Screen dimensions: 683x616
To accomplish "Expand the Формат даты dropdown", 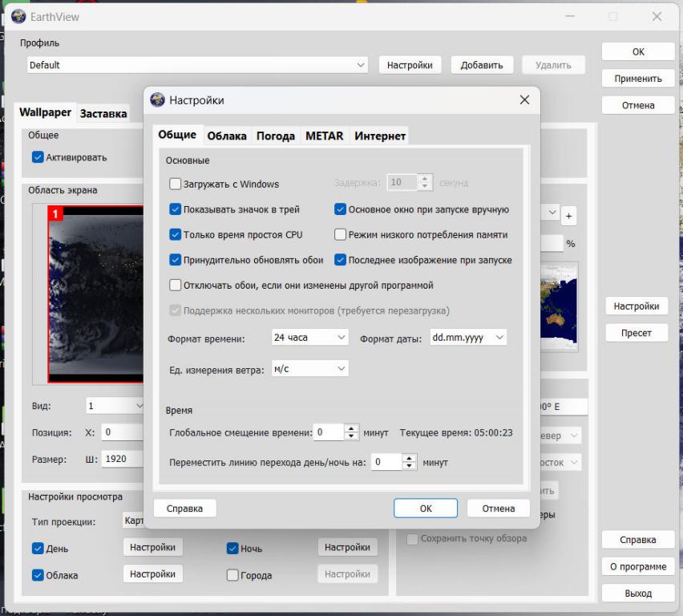I will (468, 338).
